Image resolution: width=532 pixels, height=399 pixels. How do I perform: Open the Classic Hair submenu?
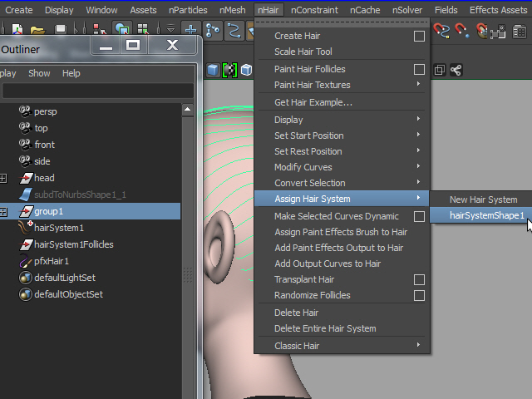pos(342,346)
